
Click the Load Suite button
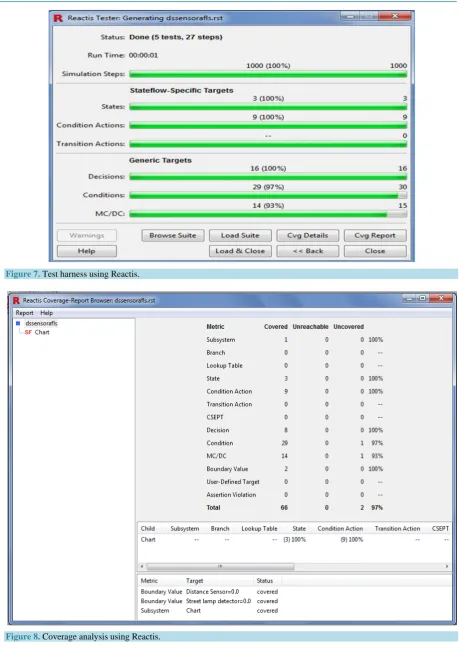coord(240,236)
